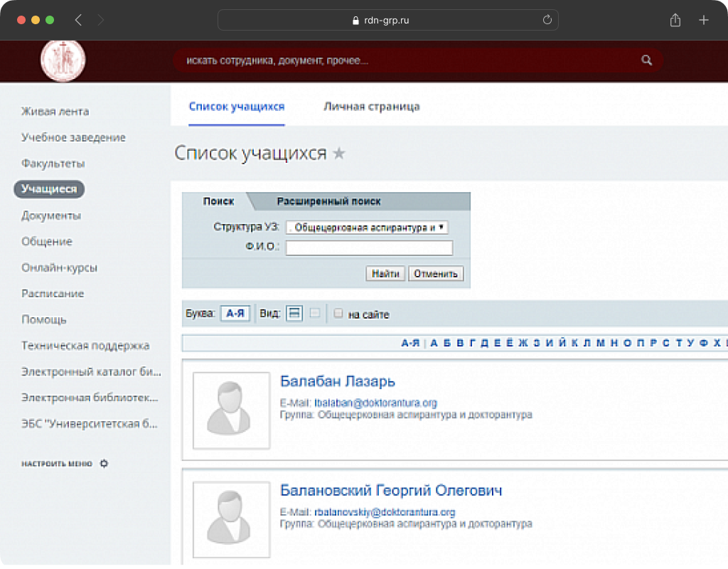Screen dimensions: 728x569
Task: Click the university logo emblem
Action: (63, 60)
